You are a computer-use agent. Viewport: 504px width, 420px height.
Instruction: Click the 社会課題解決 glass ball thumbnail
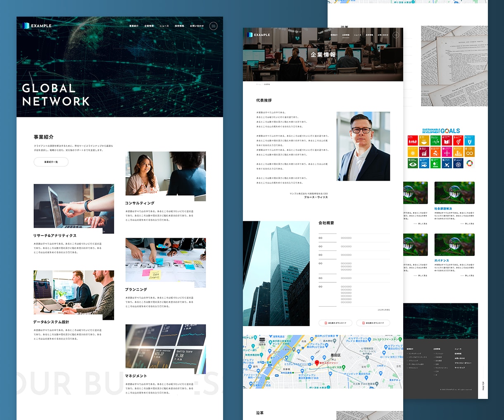(454, 193)
